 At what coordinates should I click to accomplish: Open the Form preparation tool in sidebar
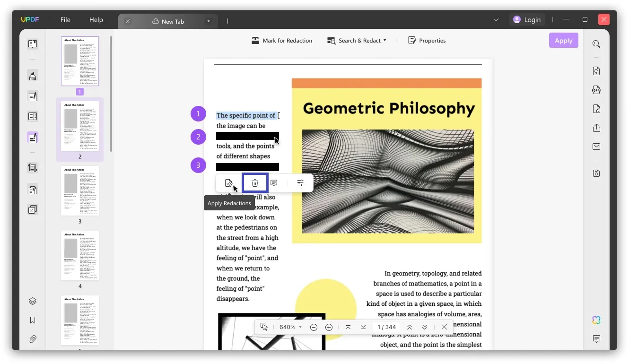pos(33,116)
